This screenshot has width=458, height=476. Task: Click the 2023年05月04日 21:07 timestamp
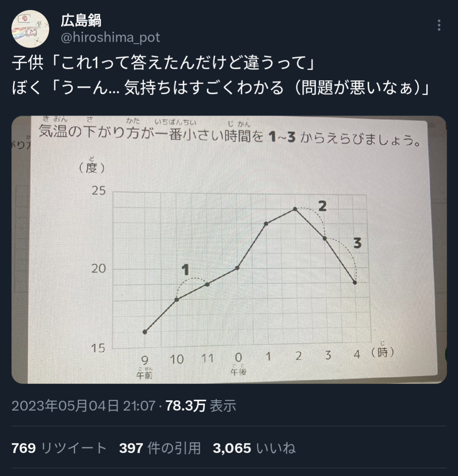point(83,406)
